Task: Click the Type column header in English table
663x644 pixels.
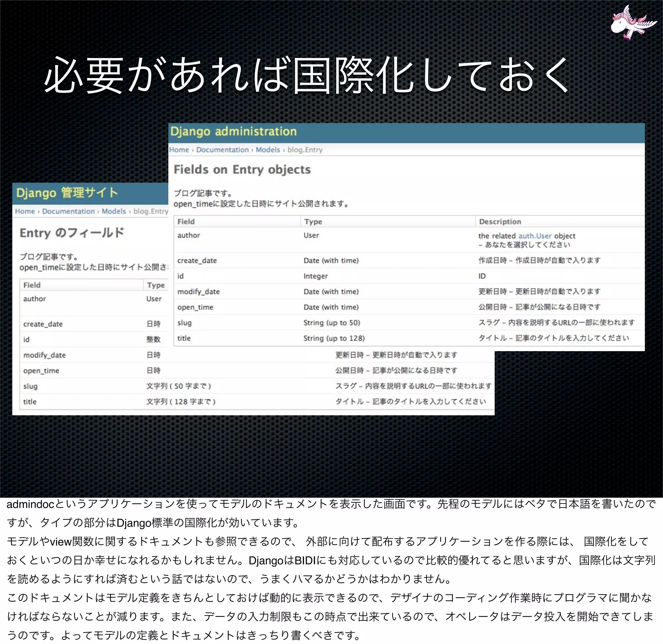Action: coord(313,222)
